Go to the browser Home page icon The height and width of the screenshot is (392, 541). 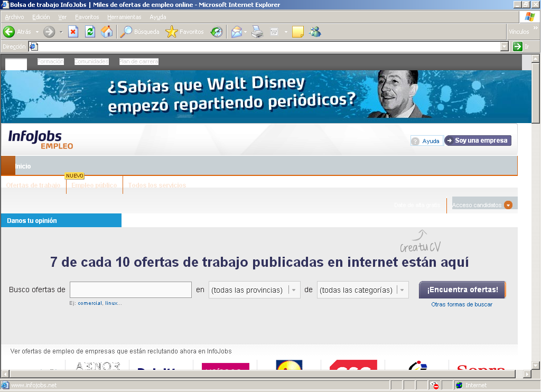pyautogui.click(x=107, y=32)
